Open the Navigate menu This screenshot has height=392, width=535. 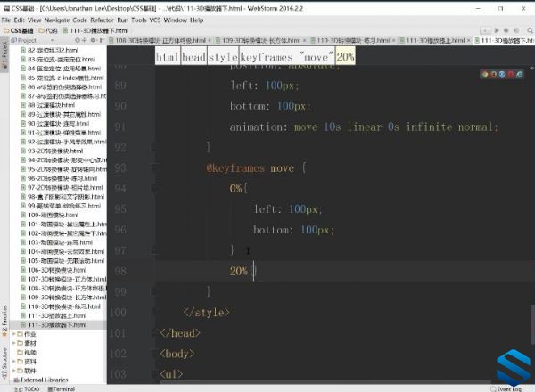57,20
